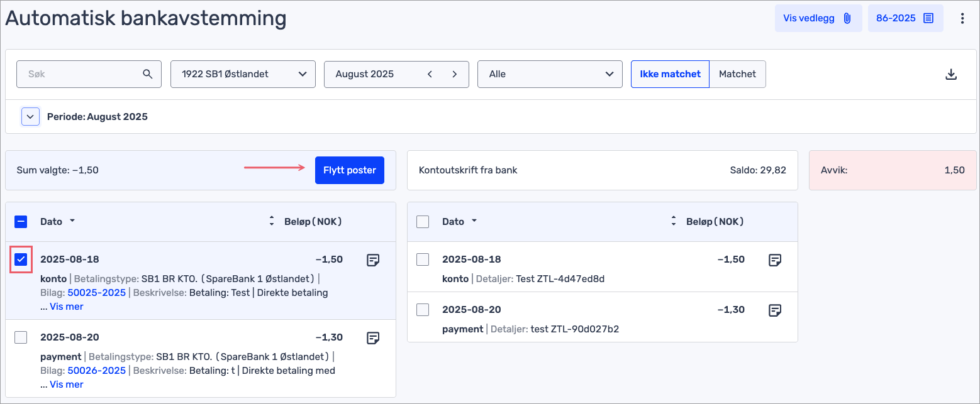The height and width of the screenshot is (404, 980).
Task: Go to next month with right arrow
Action: pos(454,74)
